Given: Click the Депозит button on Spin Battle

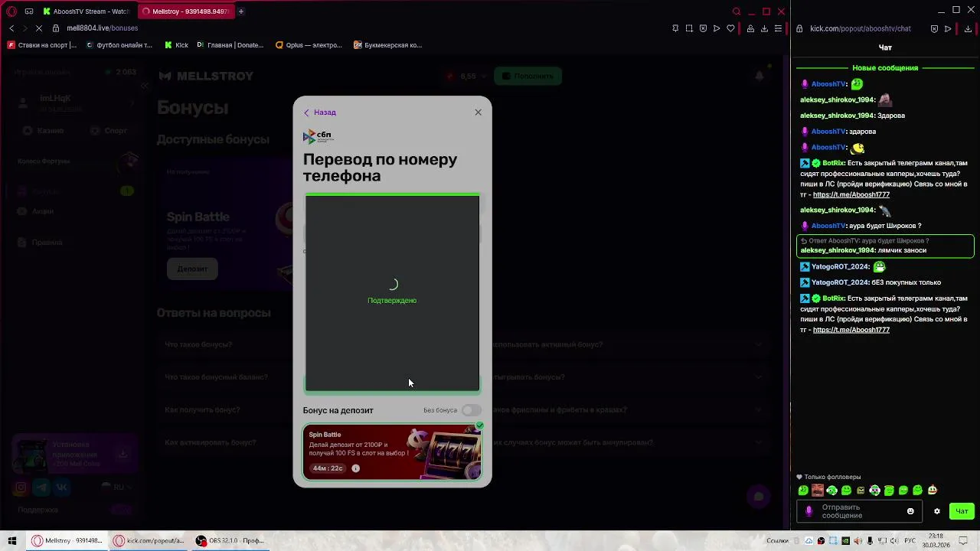Looking at the screenshot, I should [x=192, y=269].
